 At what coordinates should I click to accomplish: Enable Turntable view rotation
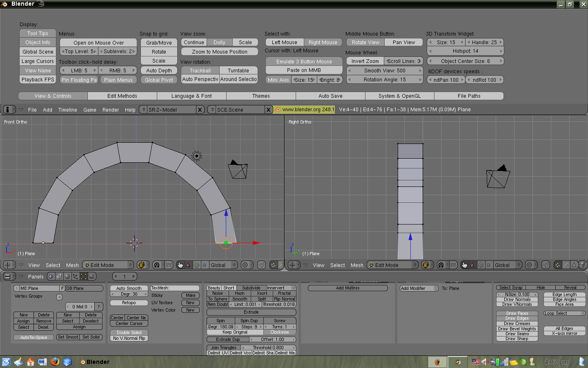[238, 71]
